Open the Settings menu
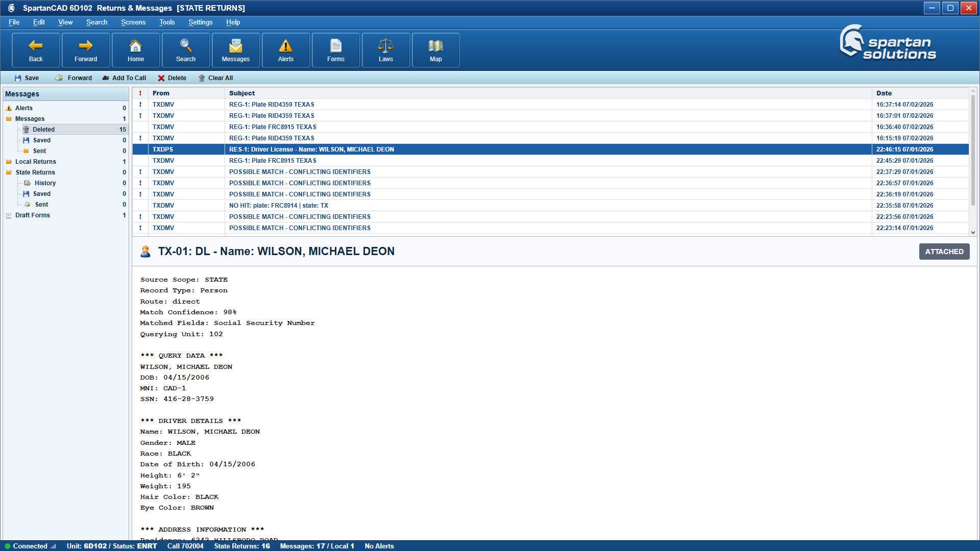This screenshot has width=980, height=551. click(200, 22)
